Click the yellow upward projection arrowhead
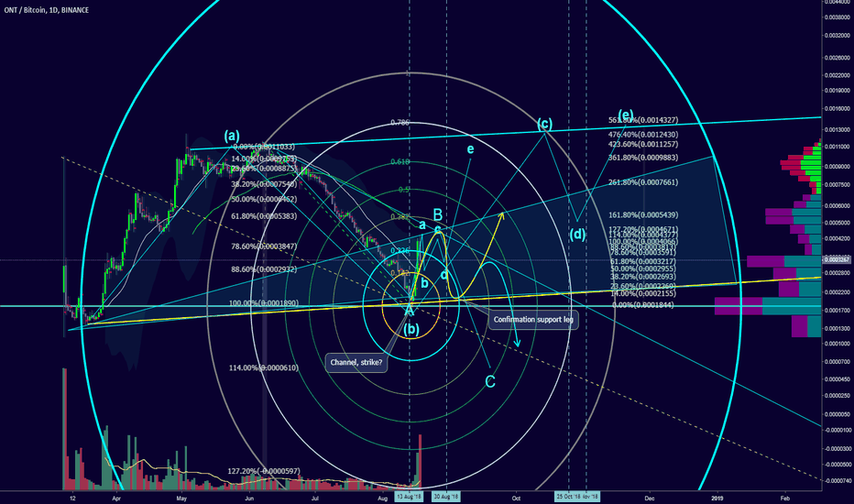Screen dimensions: 854x504 point(500,216)
